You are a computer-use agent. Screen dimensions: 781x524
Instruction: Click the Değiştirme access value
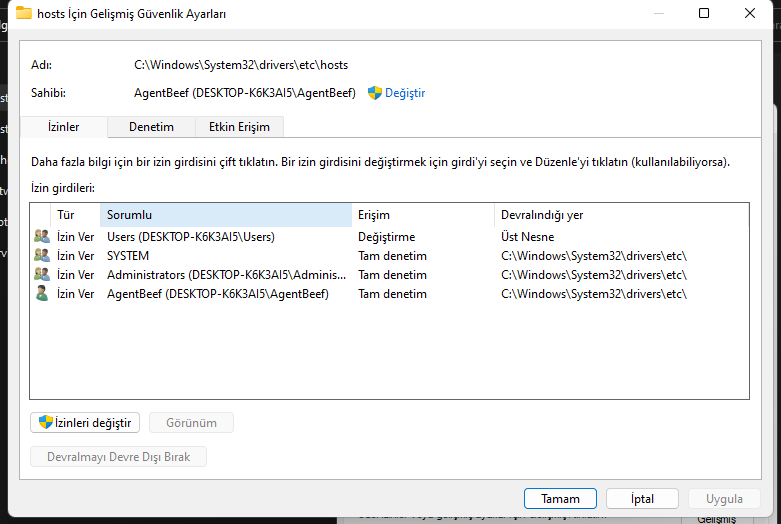387,237
